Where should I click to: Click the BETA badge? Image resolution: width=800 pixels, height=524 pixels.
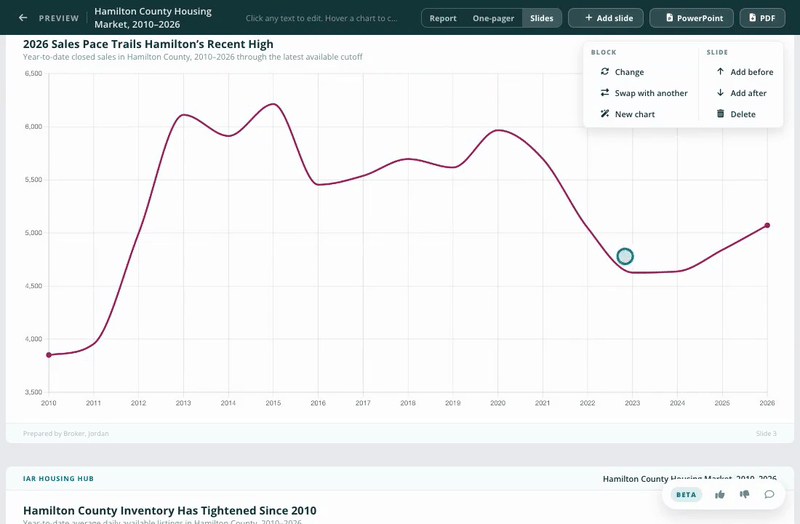[x=686, y=494]
